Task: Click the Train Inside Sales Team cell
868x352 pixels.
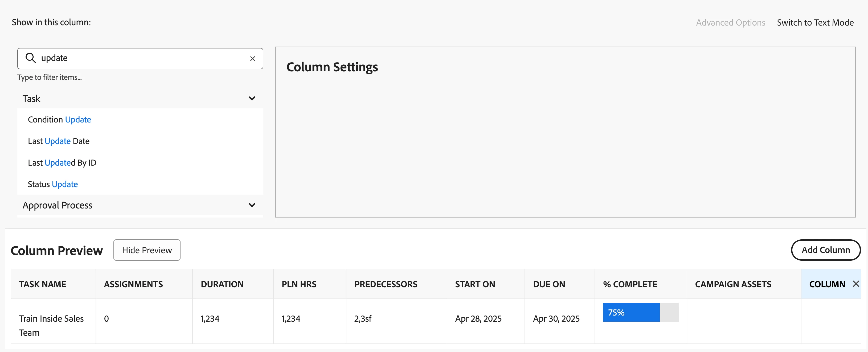Action: pyautogui.click(x=51, y=325)
